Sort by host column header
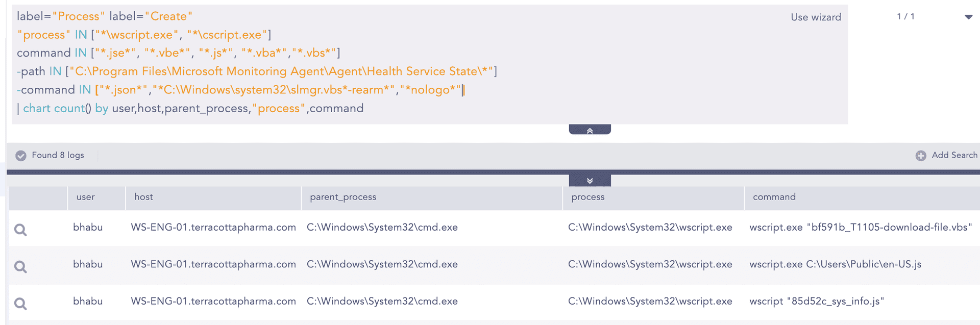The width and height of the screenshot is (980, 325). coord(143,197)
